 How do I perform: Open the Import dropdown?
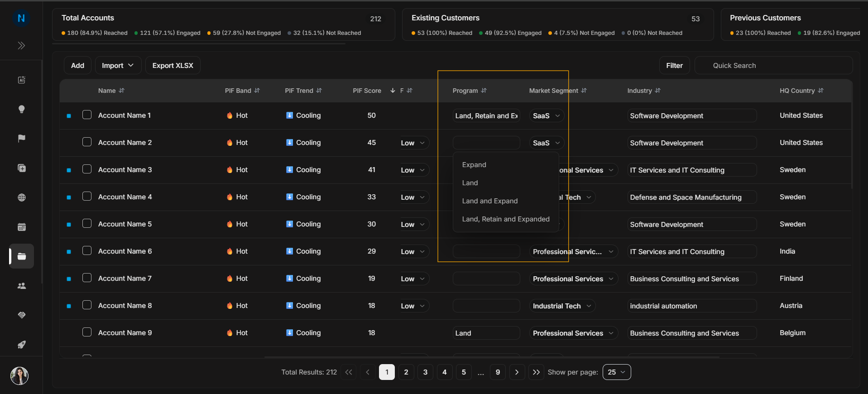[118, 66]
